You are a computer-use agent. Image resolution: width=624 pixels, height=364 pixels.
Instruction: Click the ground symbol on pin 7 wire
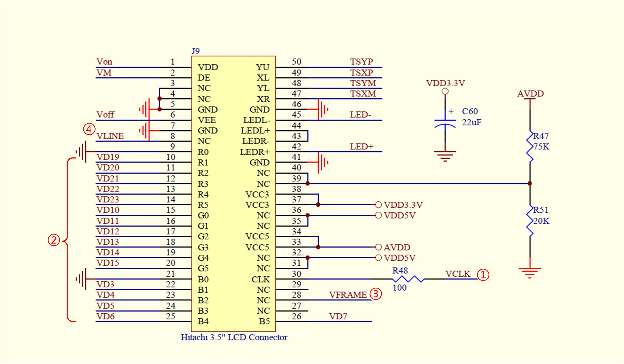point(145,131)
